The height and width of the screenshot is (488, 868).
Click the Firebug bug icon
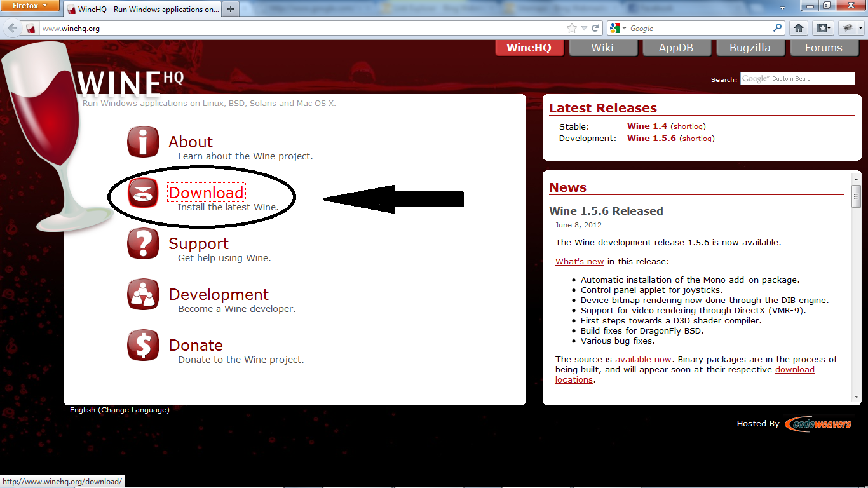coord(847,28)
